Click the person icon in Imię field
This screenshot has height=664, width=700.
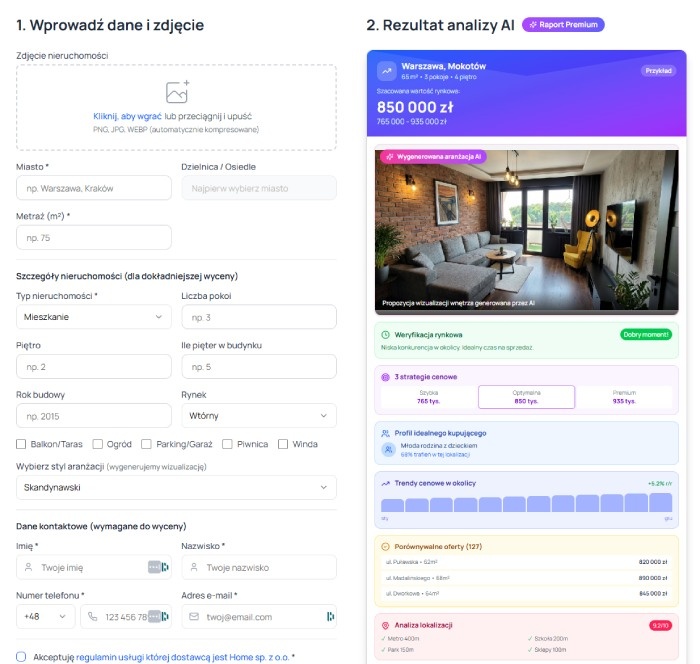coord(29,567)
